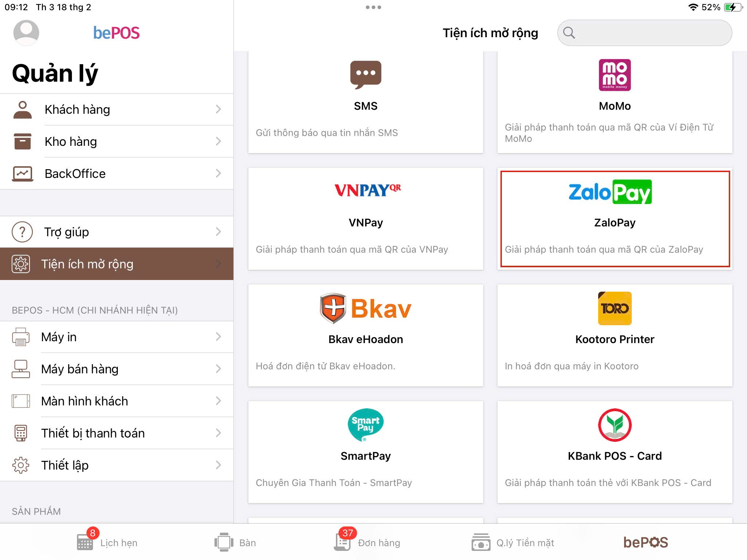Expand the BackOffice chevron arrow
This screenshot has height=560, width=747.
tap(218, 173)
